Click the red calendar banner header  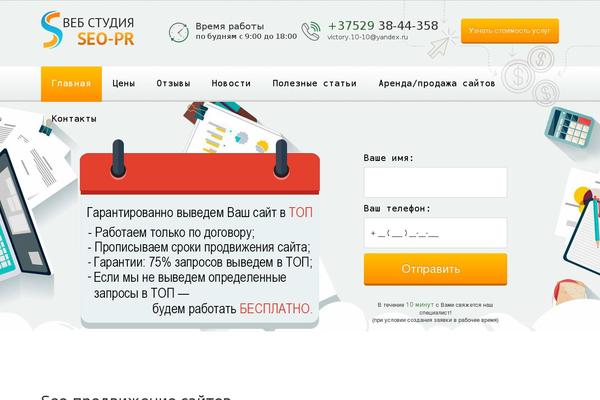(x=200, y=173)
